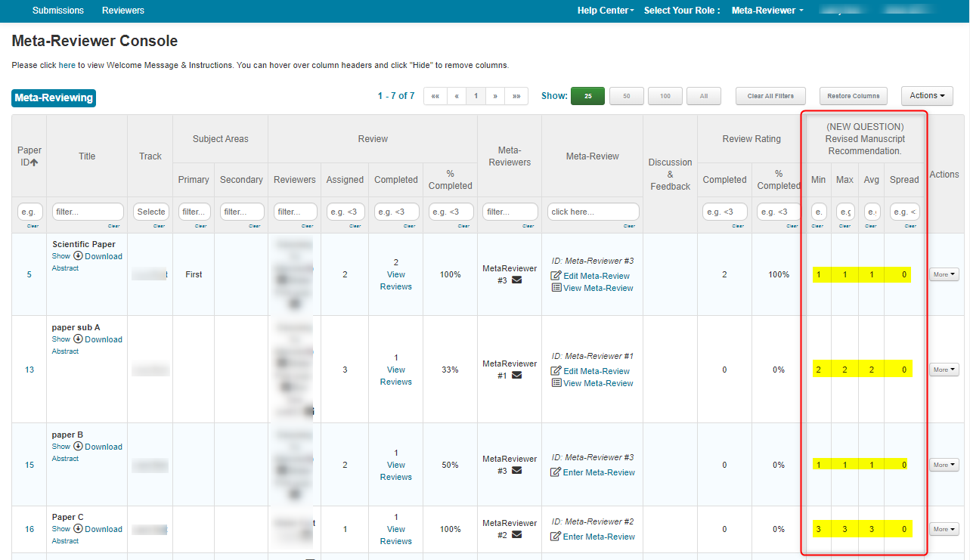970x560 pixels.
Task: Open More menu for paper sub A row
Action: pos(944,370)
